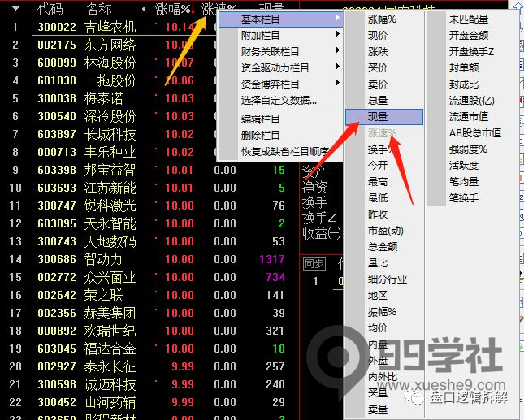This screenshot has width=524, height=420.
Task: Select stock row 深冷股份
Action: coord(110,116)
